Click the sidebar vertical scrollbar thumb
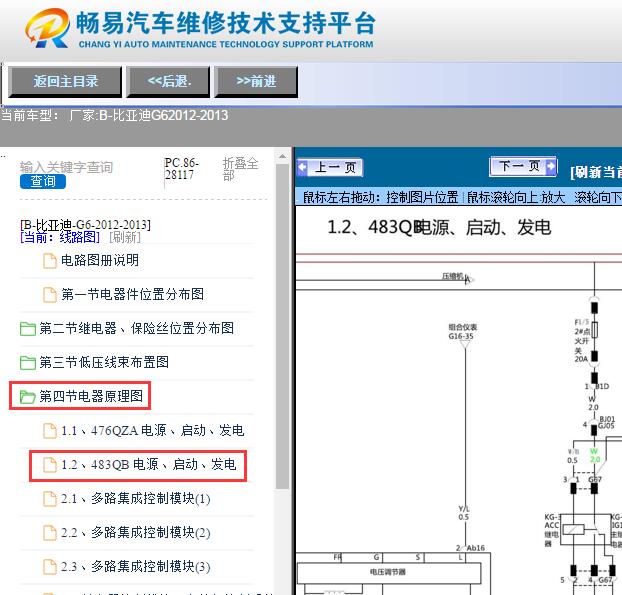The image size is (622, 595). pos(282,326)
